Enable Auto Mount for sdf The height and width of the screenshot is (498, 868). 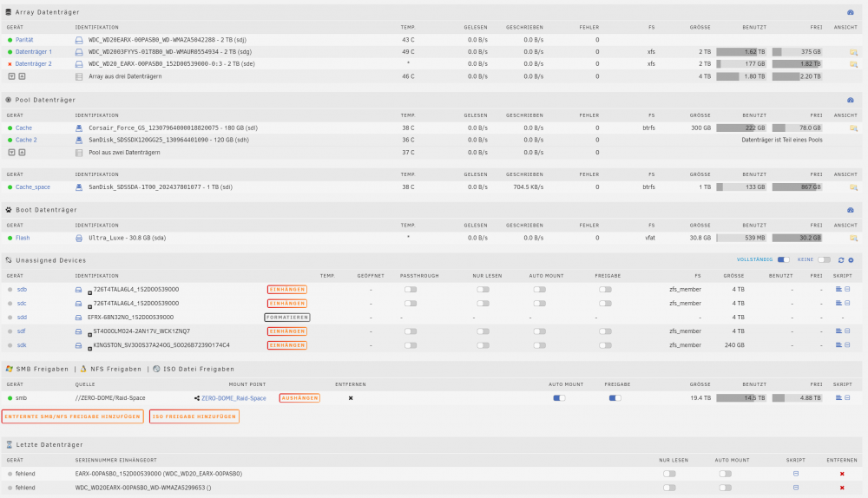tap(540, 331)
